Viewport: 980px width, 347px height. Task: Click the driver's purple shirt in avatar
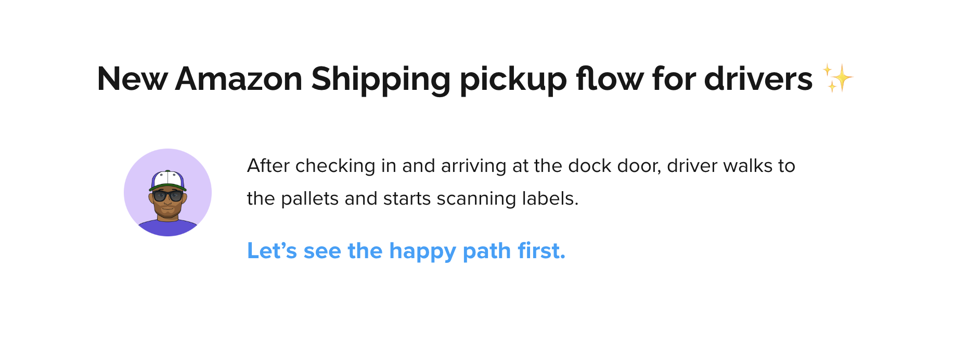(x=167, y=228)
